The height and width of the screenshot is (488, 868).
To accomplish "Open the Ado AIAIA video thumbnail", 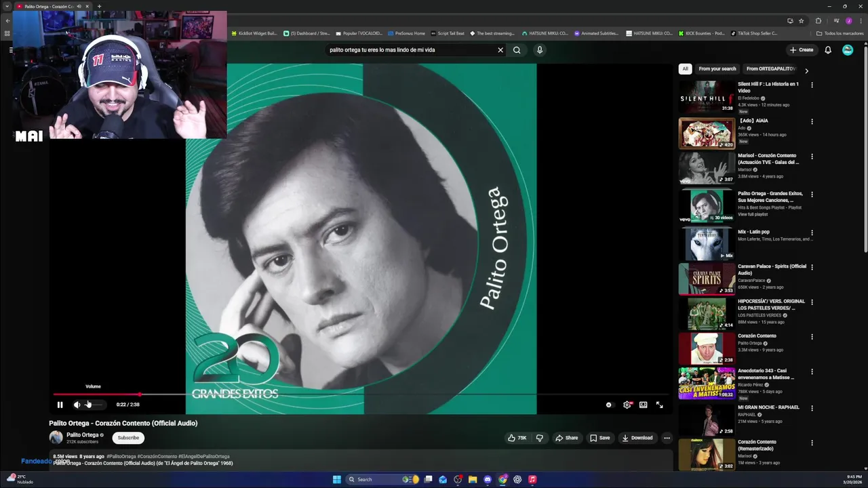I will click(707, 133).
